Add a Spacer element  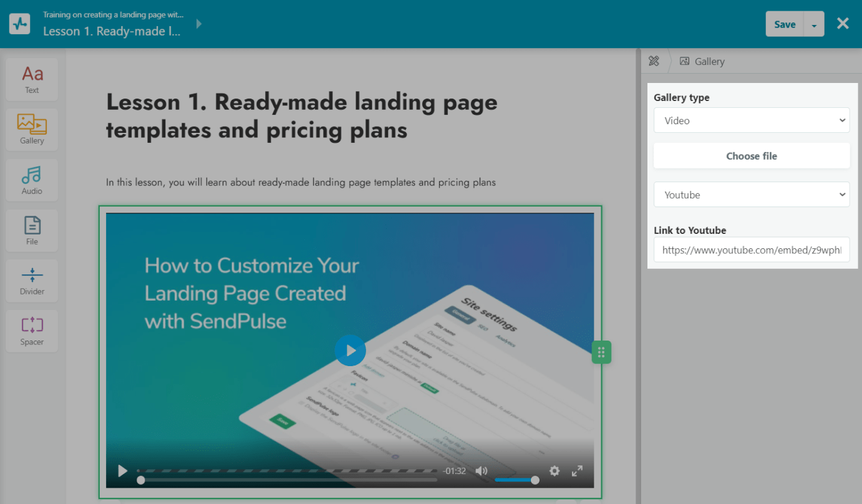[32, 331]
